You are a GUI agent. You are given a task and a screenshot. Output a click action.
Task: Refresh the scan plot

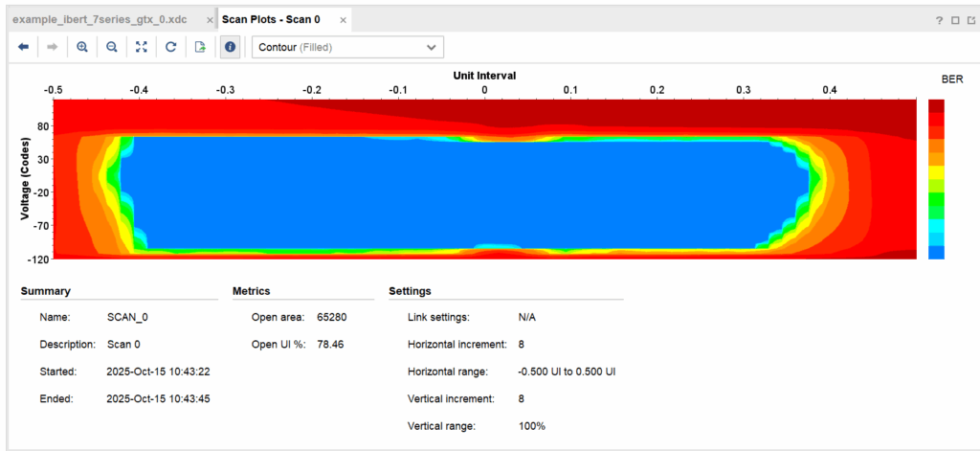coord(170,47)
